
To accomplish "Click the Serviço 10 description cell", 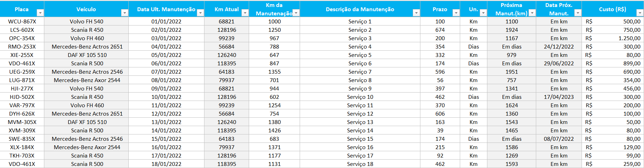I will click(x=360, y=97).
